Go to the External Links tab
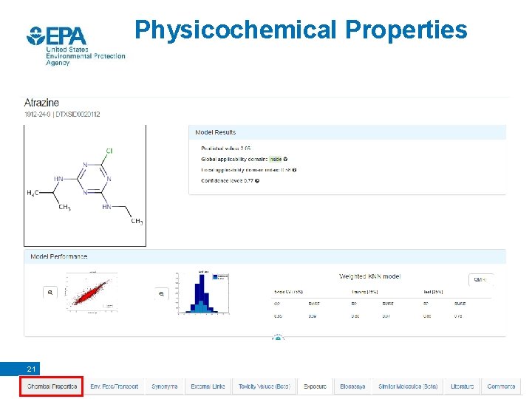 coord(208,386)
